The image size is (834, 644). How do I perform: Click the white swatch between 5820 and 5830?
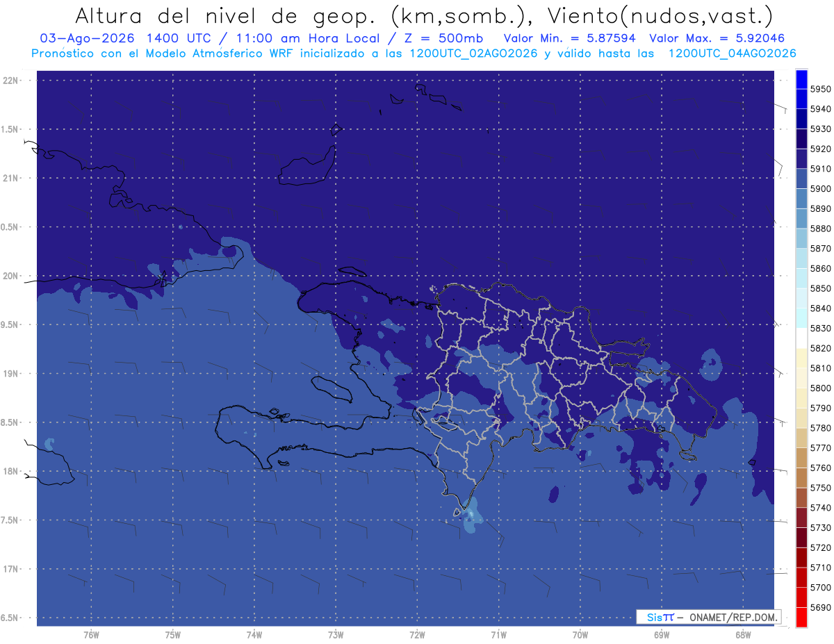point(801,338)
